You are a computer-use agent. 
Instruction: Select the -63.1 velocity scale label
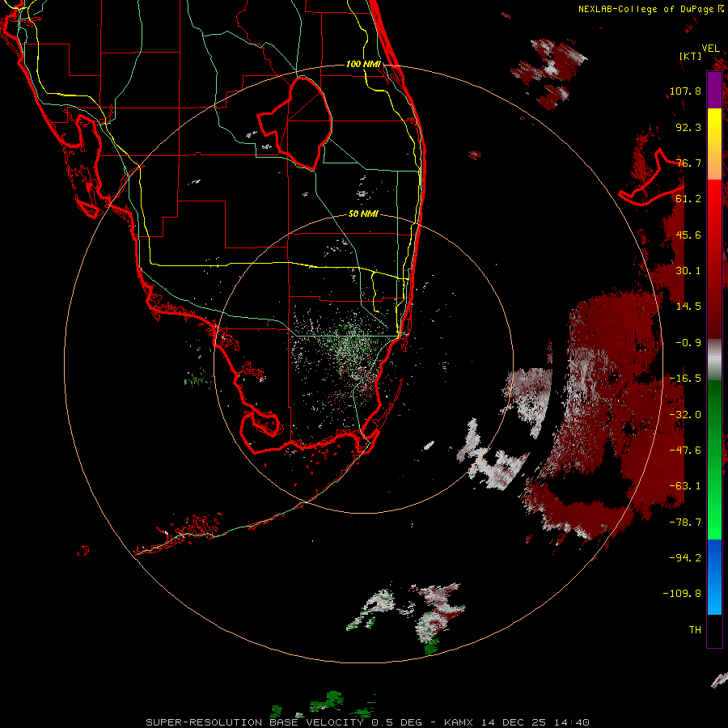[685, 486]
